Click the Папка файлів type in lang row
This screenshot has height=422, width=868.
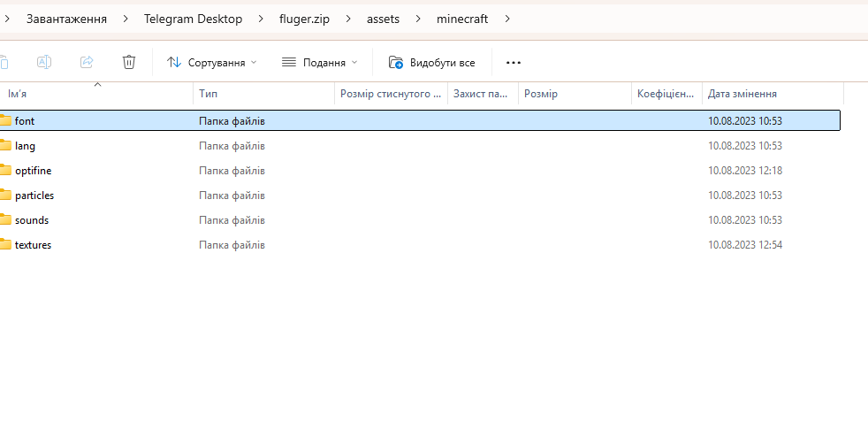coord(232,146)
